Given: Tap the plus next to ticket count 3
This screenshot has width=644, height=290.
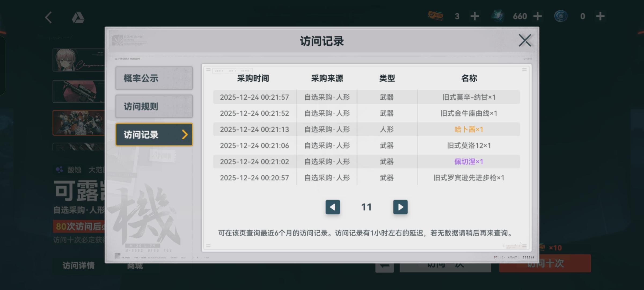Looking at the screenshot, I should (475, 16).
